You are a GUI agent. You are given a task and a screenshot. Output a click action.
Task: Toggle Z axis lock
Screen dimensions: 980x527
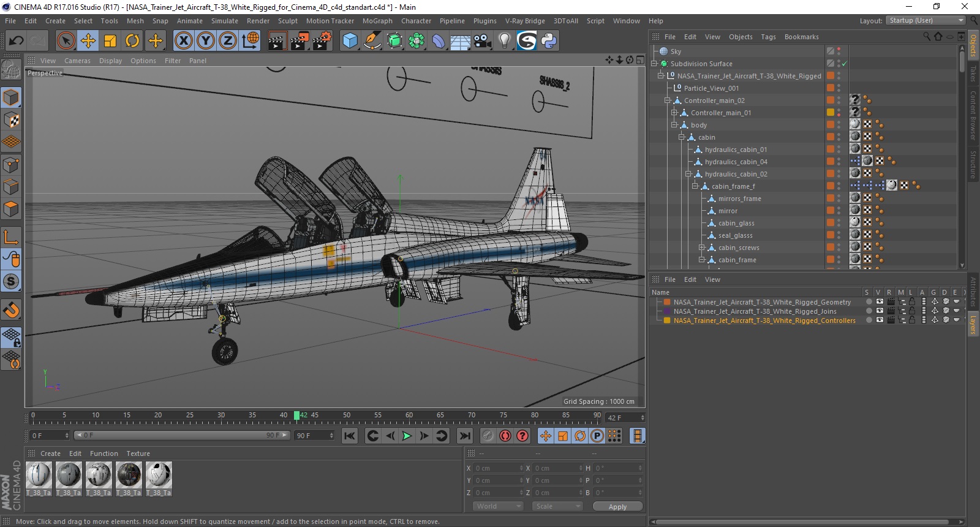[x=228, y=40]
